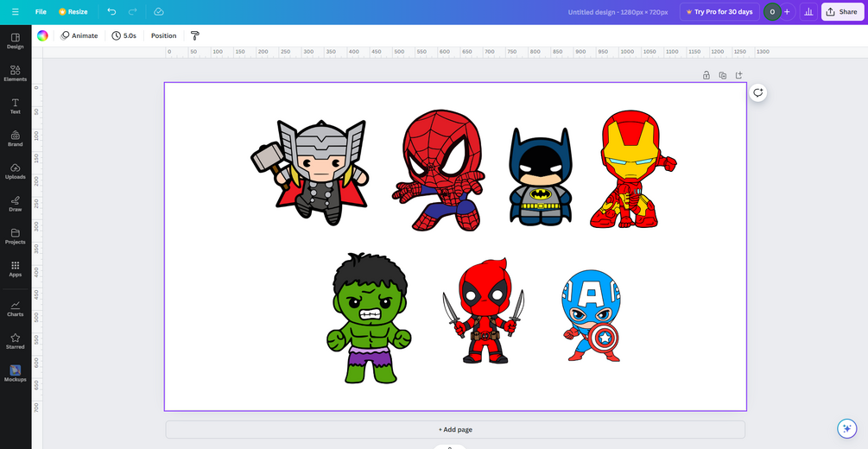Open the Draw sidebar tab
The width and height of the screenshot is (868, 449).
click(x=16, y=205)
